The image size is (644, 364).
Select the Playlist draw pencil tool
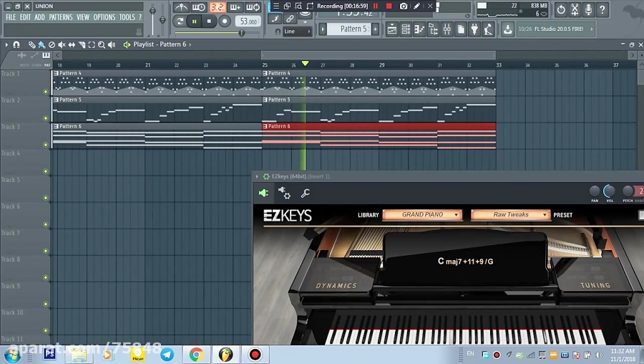[x=31, y=44]
